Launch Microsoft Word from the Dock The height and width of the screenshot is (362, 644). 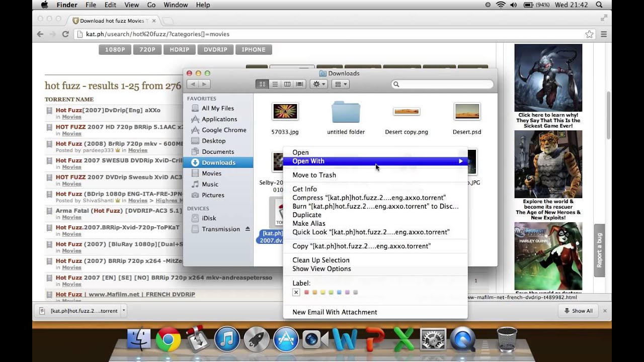click(x=345, y=340)
